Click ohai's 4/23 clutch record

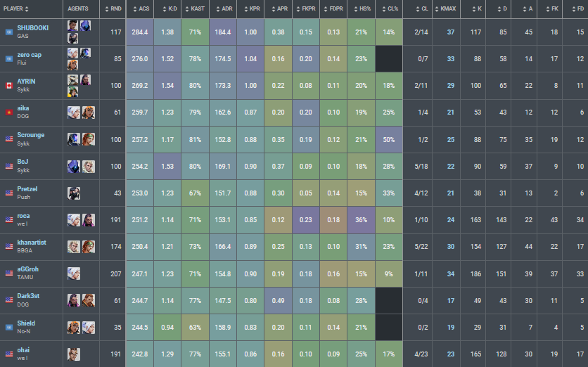421,354
